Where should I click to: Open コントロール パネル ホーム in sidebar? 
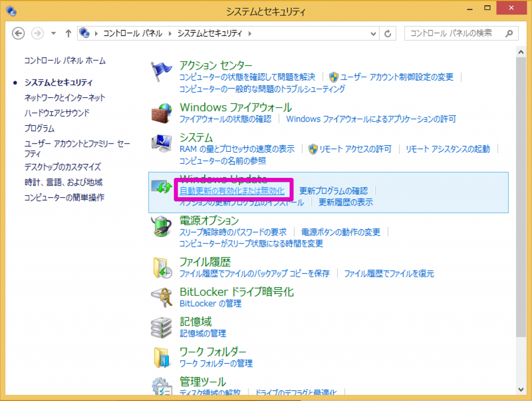coord(65,61)
